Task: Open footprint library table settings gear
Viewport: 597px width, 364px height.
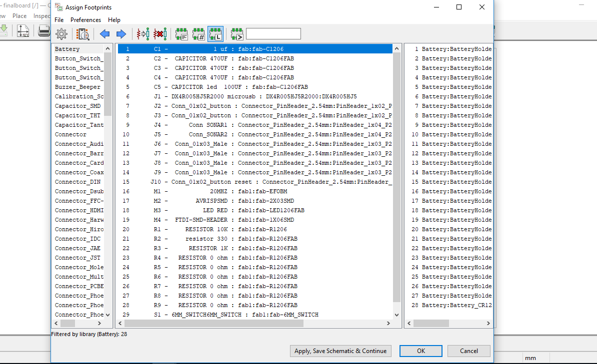Action: (x=61, y=34)
